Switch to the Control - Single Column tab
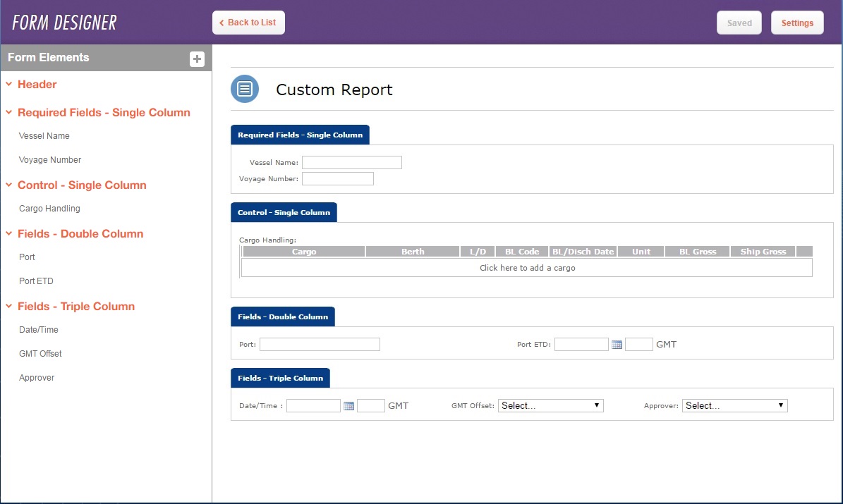Viewport: 843px width, 504px height. tap(284, 211)
